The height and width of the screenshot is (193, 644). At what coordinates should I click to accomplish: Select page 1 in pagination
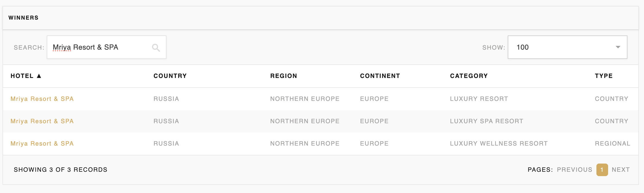tap(602, 170)
